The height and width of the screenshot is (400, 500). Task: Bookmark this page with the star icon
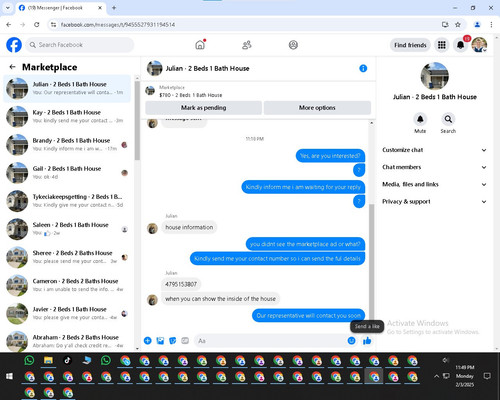[x=458, y=25]
